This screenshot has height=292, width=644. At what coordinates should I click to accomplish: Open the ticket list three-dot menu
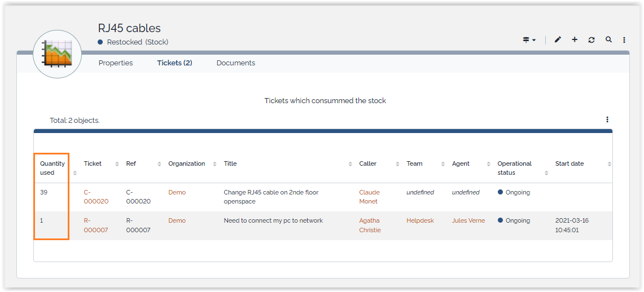pyautogui.click(x=607, y=120)
